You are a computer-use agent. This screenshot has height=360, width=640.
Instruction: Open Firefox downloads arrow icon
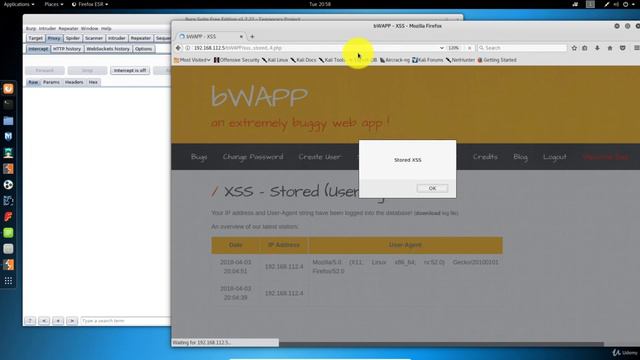pyautogui.click(x=597, y=48)
